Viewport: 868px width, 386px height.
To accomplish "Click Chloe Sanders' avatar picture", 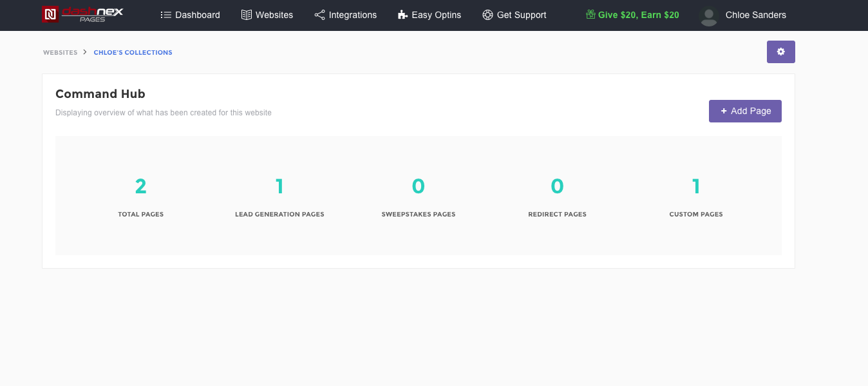I will tap(709, 15).
